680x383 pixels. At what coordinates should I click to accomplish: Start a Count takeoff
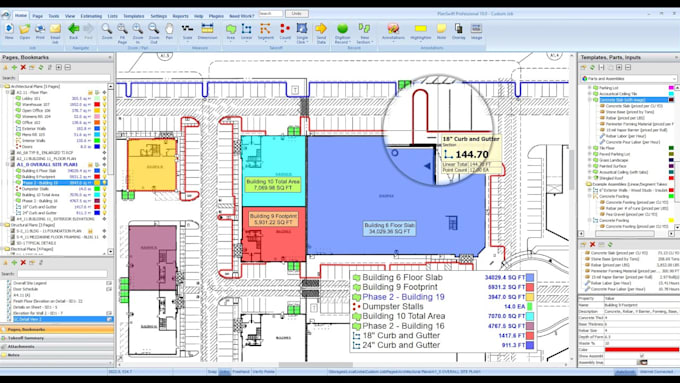285,29
